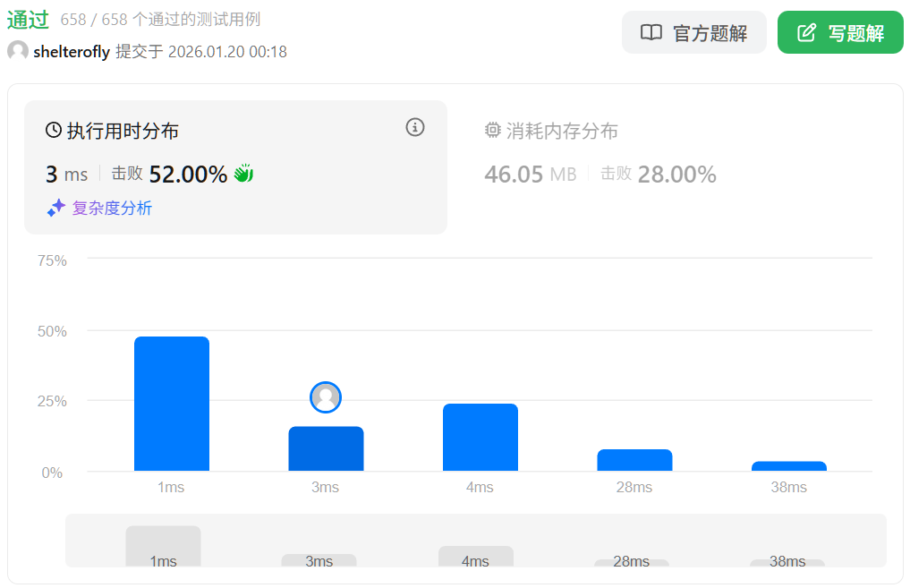
Task: Click the info icon in runtime card
Action: click(x=415, y=127)
